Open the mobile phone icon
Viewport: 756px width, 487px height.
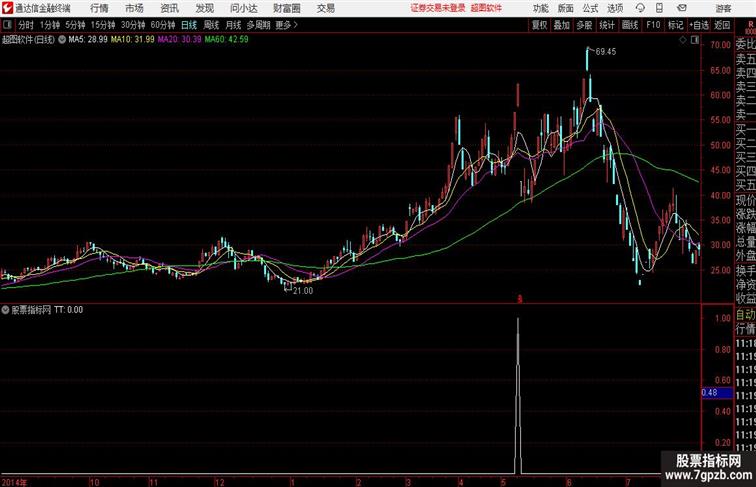coord(659,8)
